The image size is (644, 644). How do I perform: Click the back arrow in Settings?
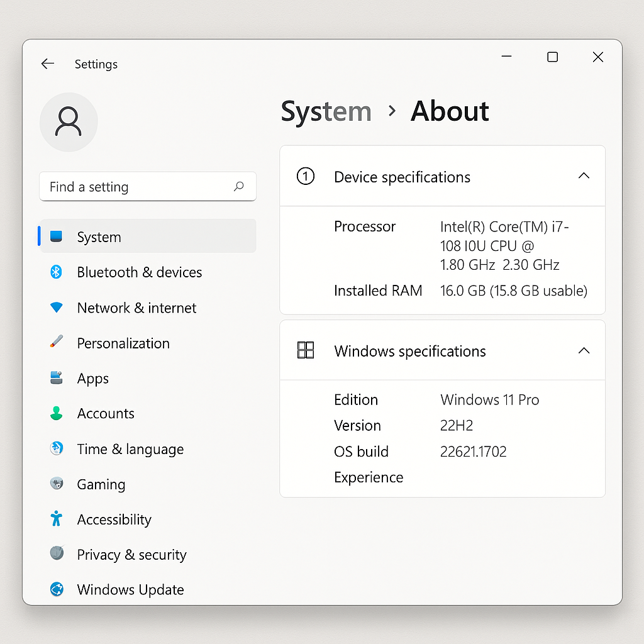coord(48,64)
